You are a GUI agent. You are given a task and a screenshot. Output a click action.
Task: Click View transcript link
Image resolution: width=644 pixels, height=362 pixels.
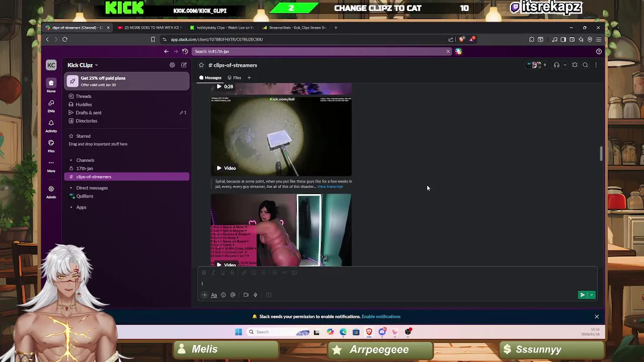click(x=330, y=187)
